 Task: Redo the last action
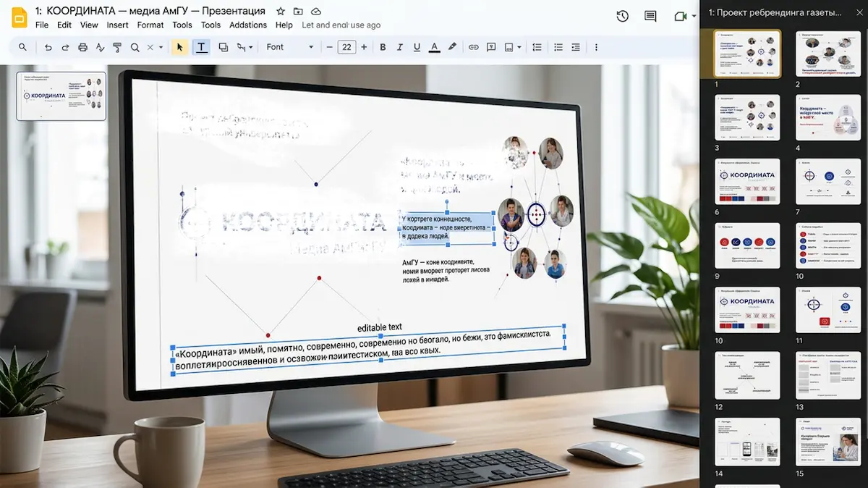(65, 47)
